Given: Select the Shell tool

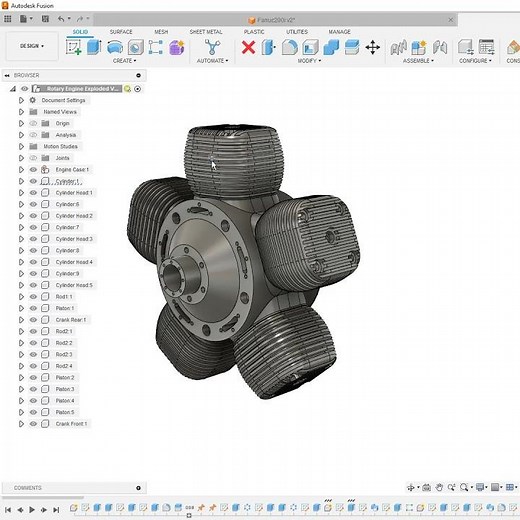Looking at the screenshot, I should pos(310,47).
